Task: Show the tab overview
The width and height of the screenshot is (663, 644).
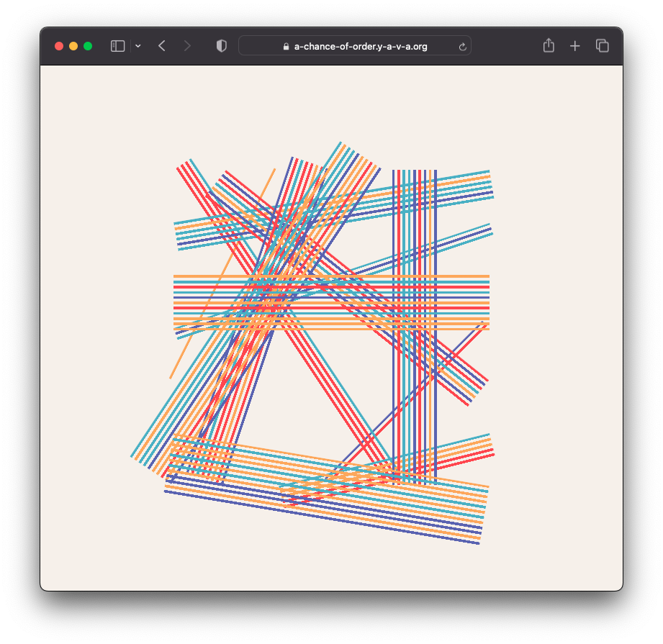Action: [x=602, y=45]
